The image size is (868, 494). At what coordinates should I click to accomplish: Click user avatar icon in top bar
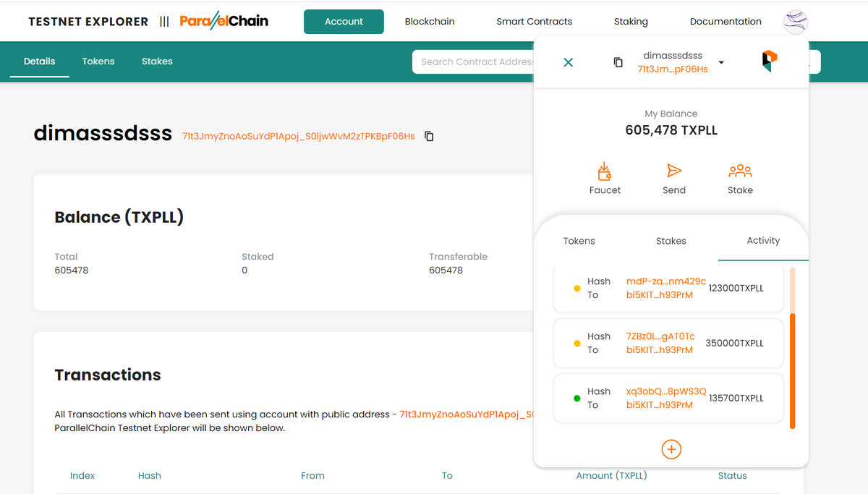click(796, 21)
